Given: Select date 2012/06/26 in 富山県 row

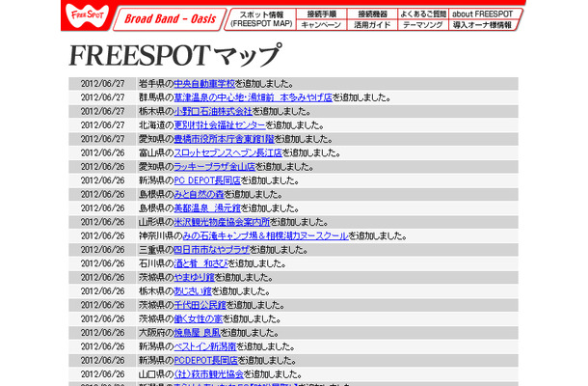Looking at the screenshot, I should pyautogui.click(x=102, y=152).
